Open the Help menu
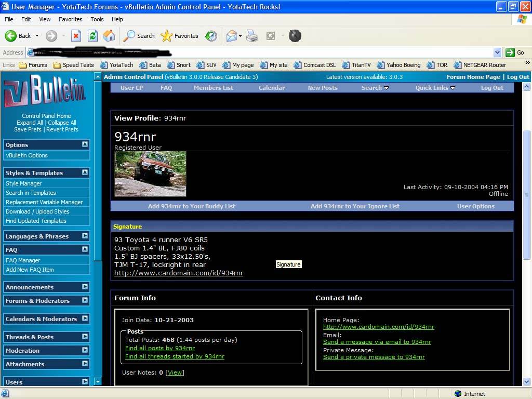 tap(117, 19)
